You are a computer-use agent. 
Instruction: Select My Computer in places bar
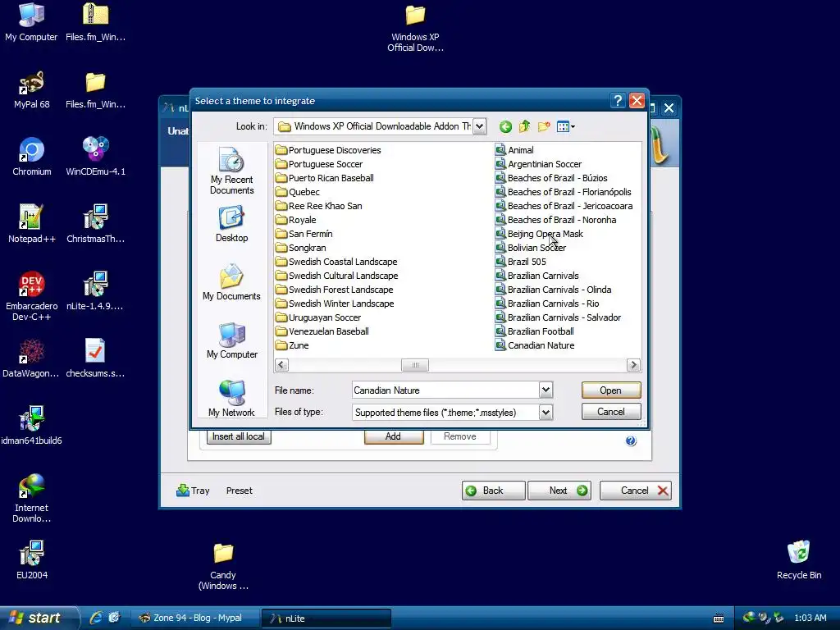pyautogui.click(x=231, y=340)
